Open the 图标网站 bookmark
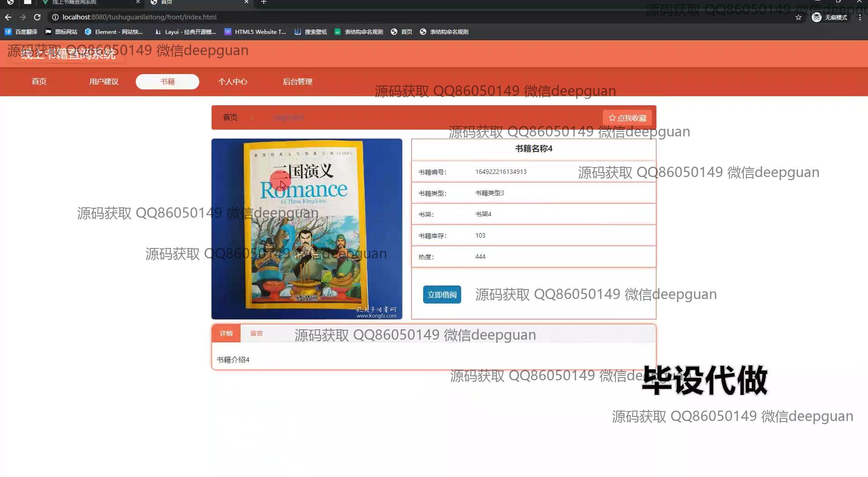Screen dimensions: 868x477 [x=61, y=32]
